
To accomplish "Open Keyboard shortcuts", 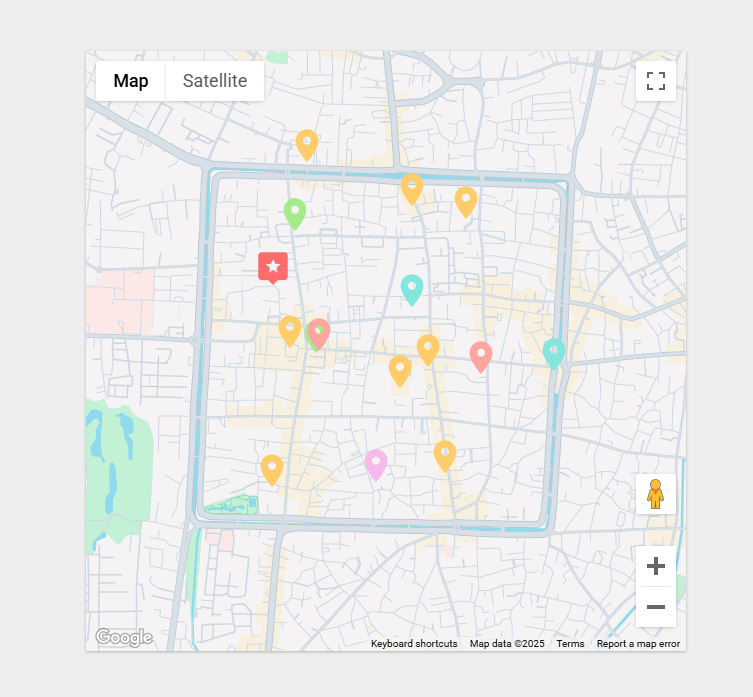I will [x=414, y=644].
